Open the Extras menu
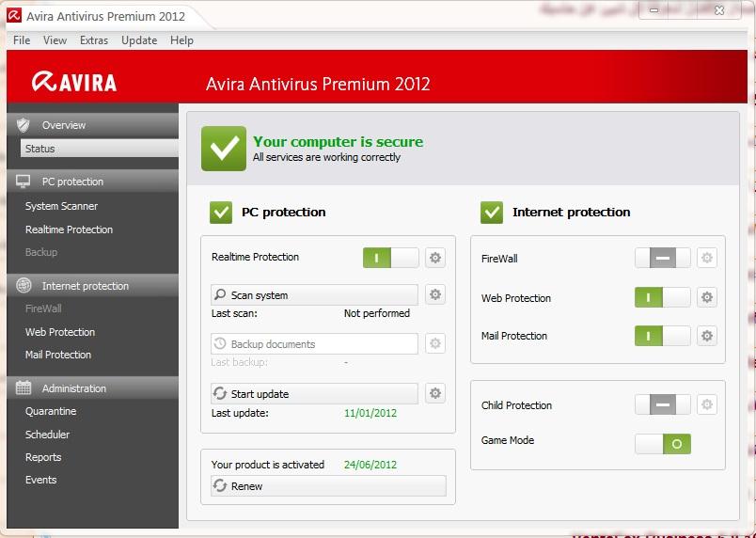This screenshot has height=538, width=756. (94, 40)
